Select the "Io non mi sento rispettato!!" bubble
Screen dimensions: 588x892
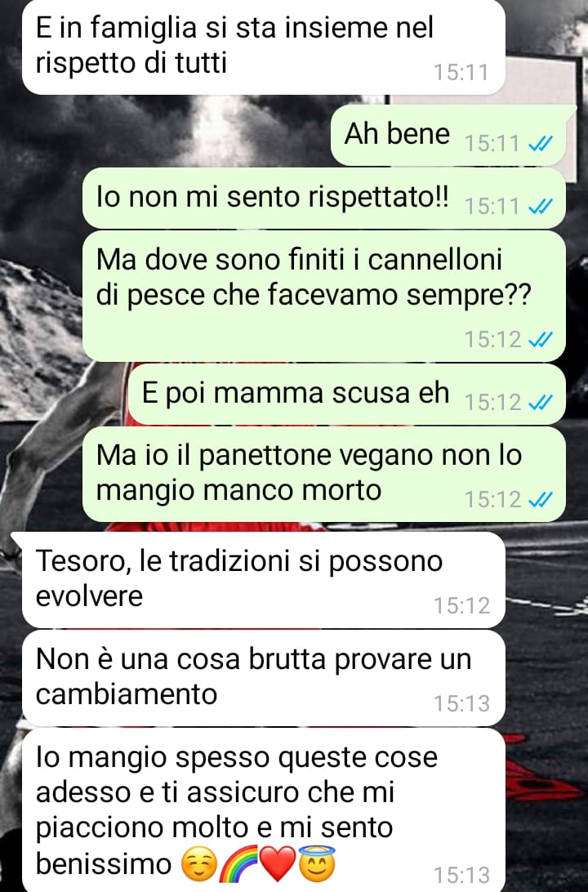pyautogui.click(x=324, y=198)
